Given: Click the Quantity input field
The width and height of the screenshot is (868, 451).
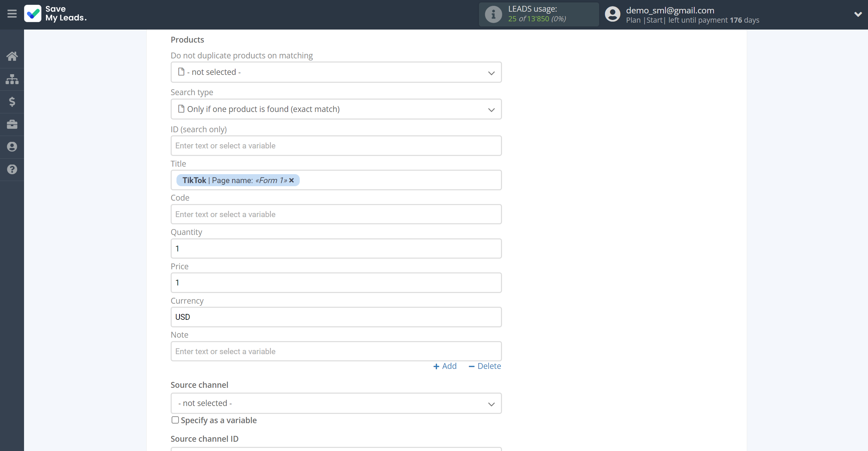Looking at the screenshot, I should [x=336, y=248].
